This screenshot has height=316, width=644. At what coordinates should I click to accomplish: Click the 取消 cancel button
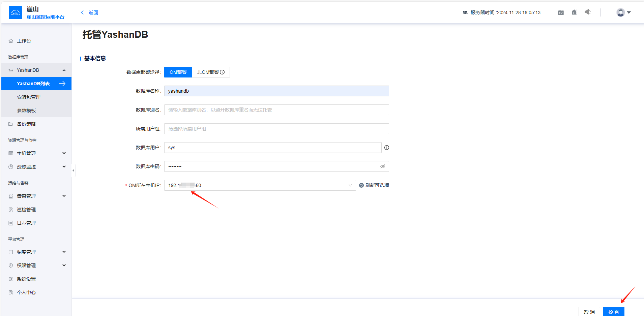click(589, 312)
